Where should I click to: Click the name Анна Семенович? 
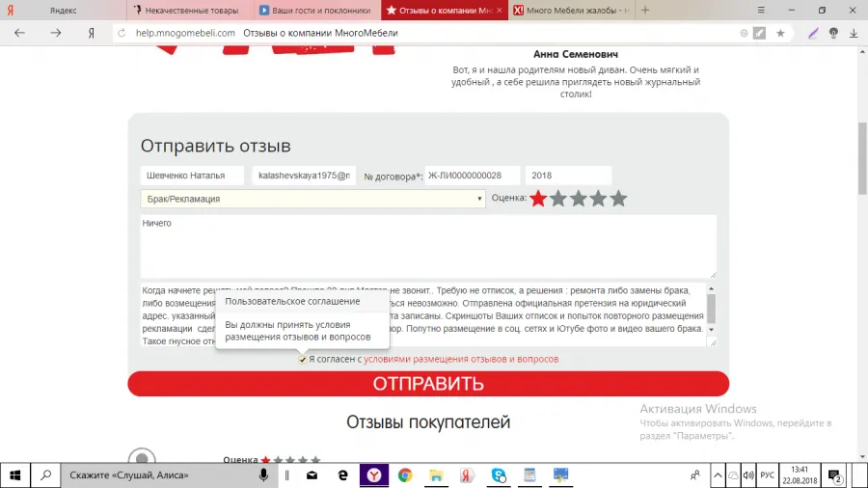576,54
